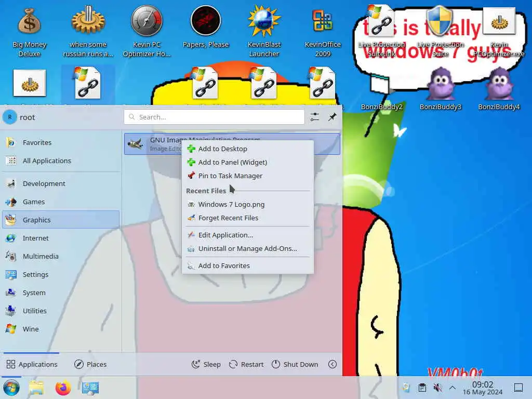
Task: Open Kevin PCOptimizer.exe desktop icon
Action: click(499, 31)
